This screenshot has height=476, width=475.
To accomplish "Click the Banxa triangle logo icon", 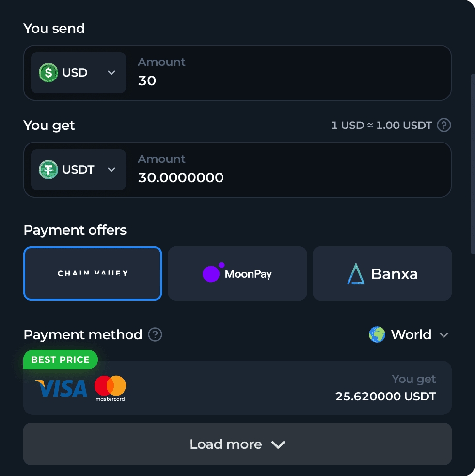I will tap(356, 274).
